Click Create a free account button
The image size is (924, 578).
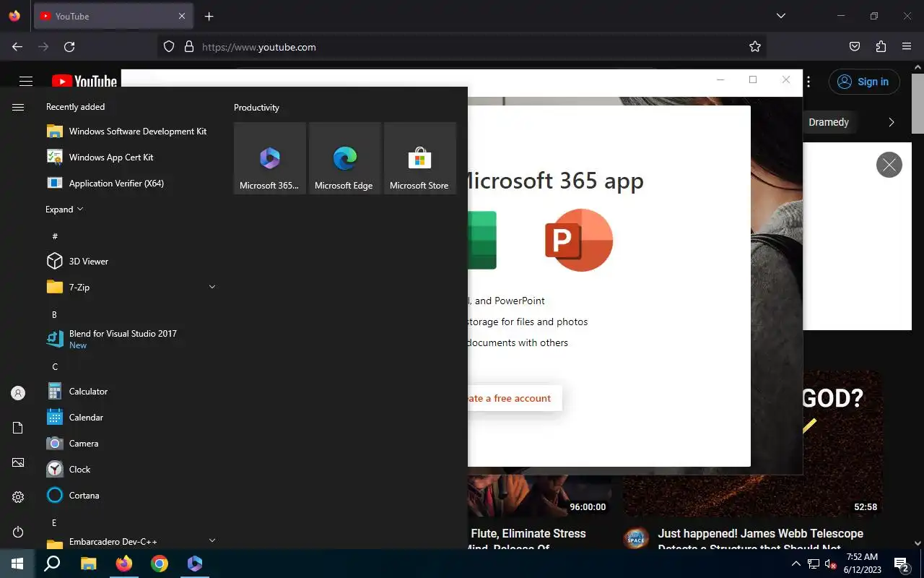(515, 398)
